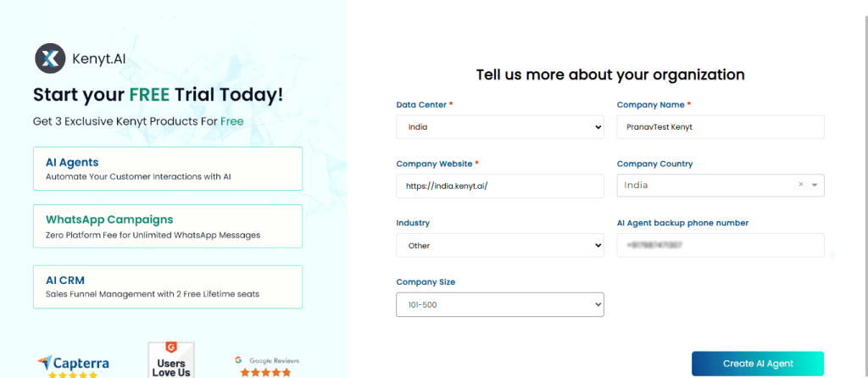Click the Start your FREE Trial Today heading
Screen dimensions: 868x378
[x=159, y=94]
